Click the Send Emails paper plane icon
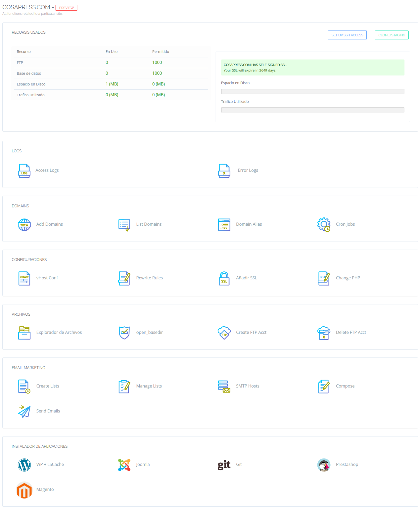The width and height of the screenshot is (420, 508). point(24,411)
